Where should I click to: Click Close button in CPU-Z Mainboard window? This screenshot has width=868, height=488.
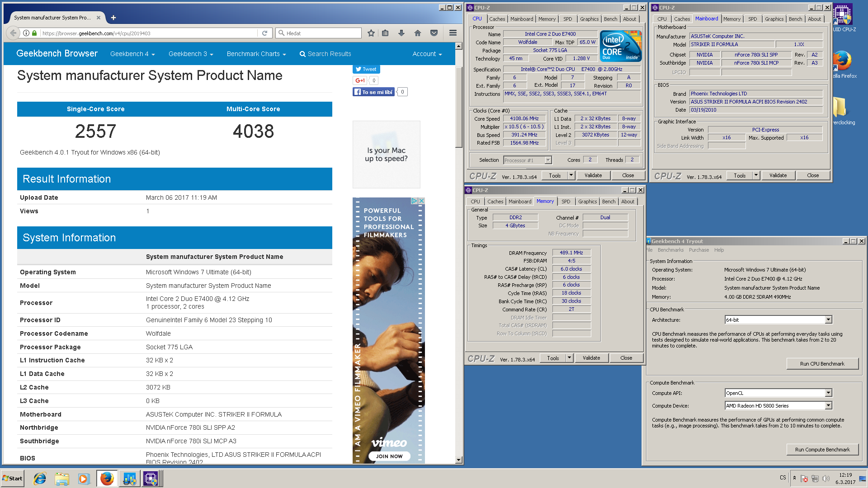click(x=812, y=175)
